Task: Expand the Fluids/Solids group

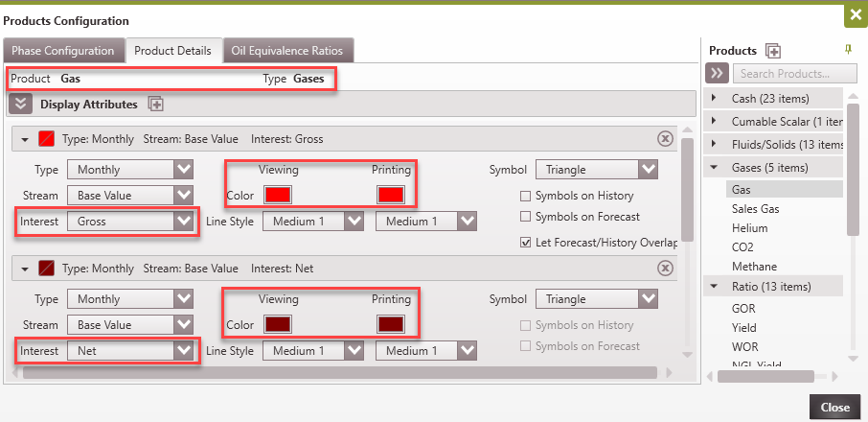Action: click(714, 144)
